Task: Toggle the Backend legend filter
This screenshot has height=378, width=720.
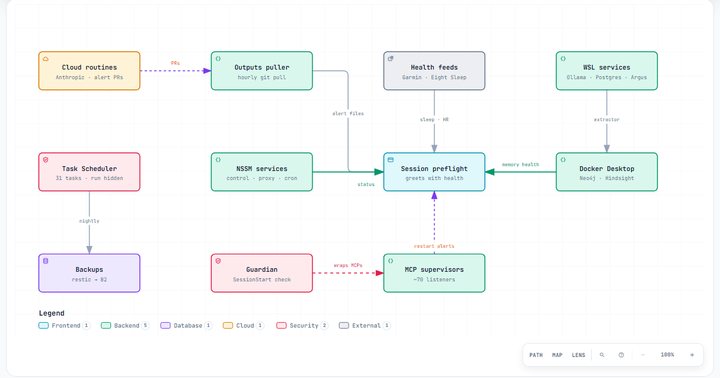Action: point(125,326)
